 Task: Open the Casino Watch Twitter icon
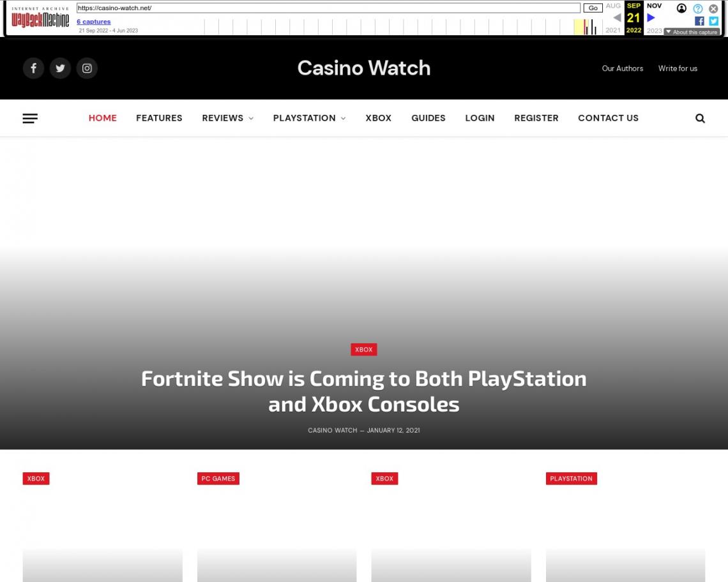[x=61, y=68]
